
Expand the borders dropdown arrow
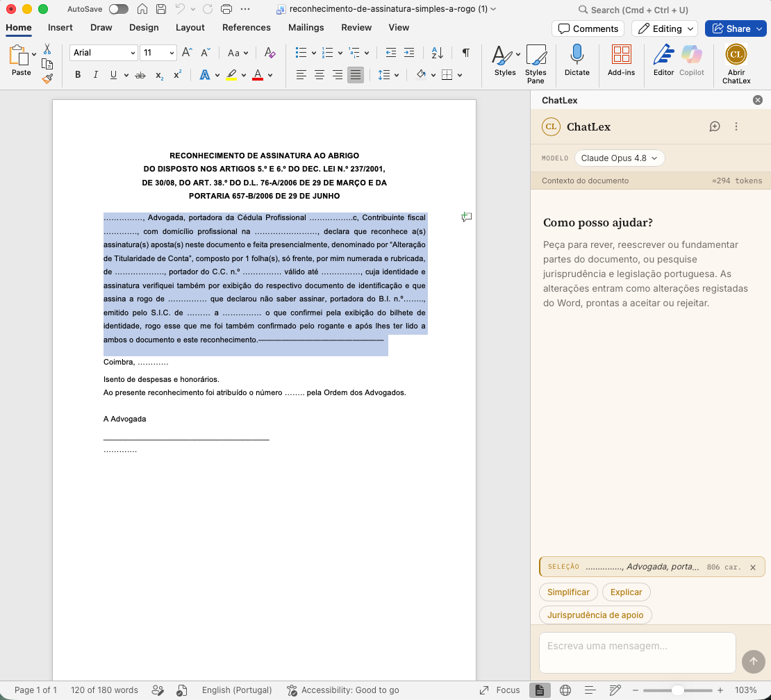click(x=460, y=75)
